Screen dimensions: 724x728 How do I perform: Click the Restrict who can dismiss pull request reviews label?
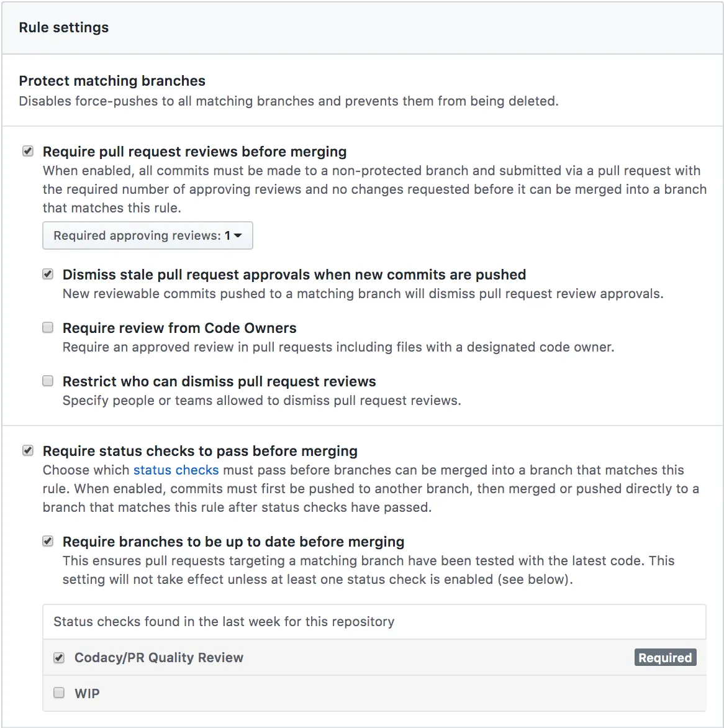click(x=219, y=381)
